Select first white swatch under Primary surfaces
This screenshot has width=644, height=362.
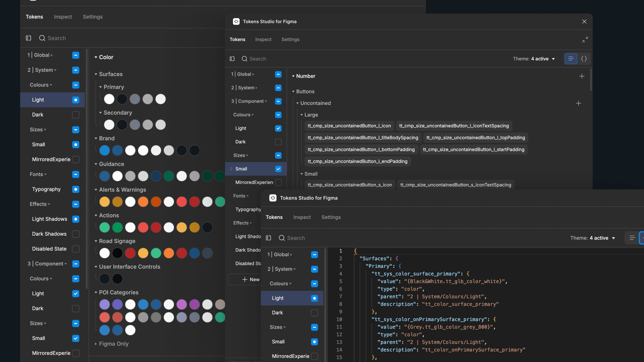[x=109, y=99]
